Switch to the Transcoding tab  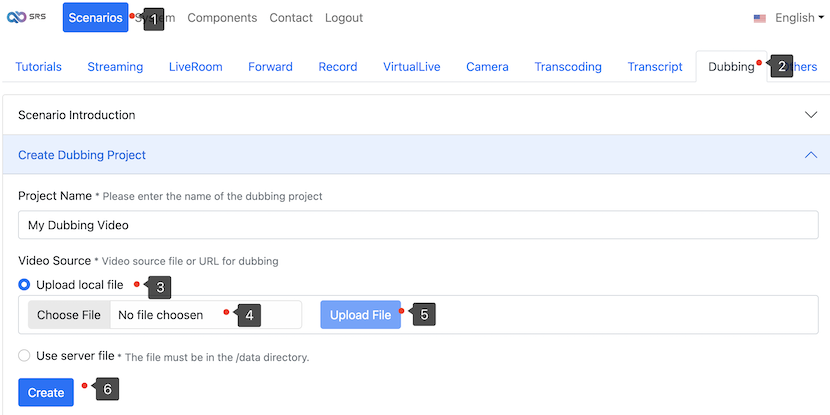(568, 67)
